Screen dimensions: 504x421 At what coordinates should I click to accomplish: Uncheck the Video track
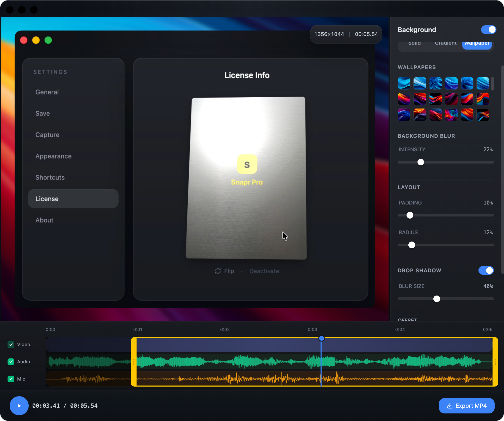point(11,344)
